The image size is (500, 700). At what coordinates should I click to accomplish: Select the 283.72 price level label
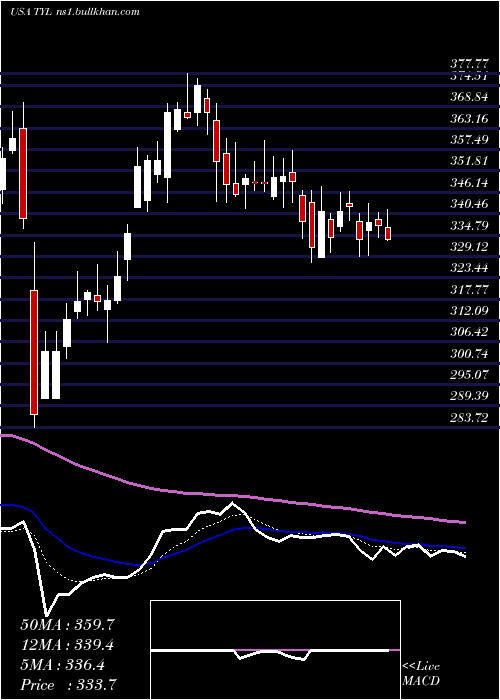468,417
